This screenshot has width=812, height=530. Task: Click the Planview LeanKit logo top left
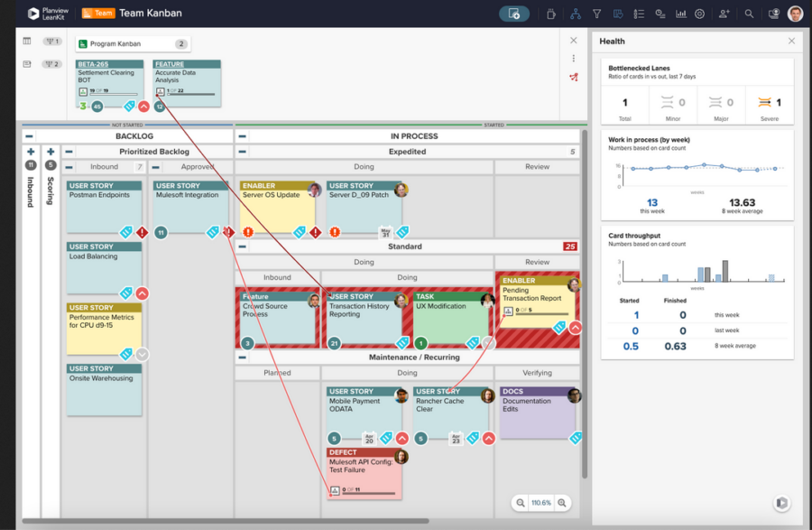click(41, 11)
